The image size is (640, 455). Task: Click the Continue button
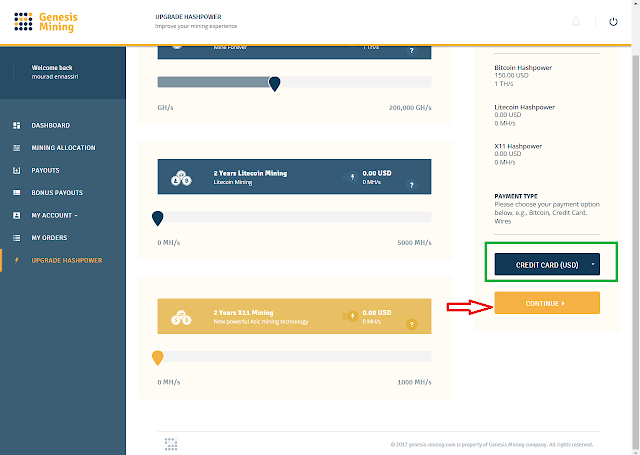pyautogui.click(x=547, y=303)
